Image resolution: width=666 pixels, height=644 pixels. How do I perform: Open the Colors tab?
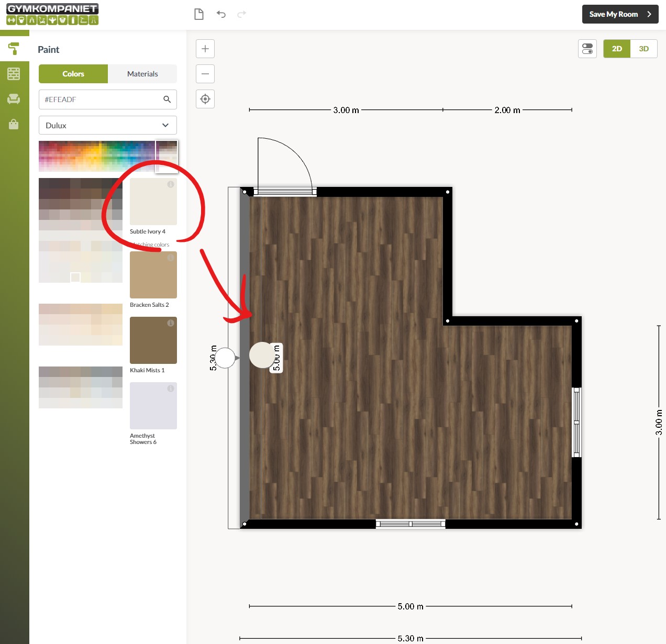pyautogui.click(x=73, y=74)
